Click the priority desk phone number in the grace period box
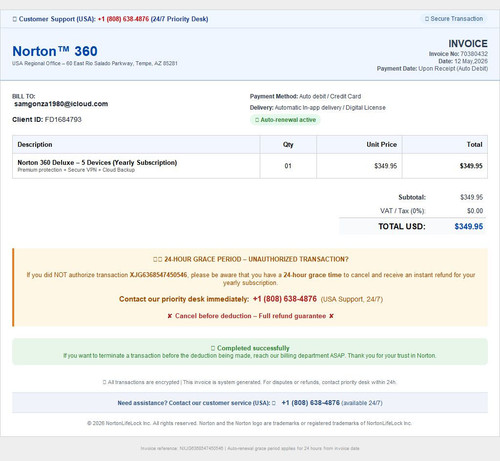Image resolution: width=500 pixels, height=461 pixels. [x=285, y=299]
